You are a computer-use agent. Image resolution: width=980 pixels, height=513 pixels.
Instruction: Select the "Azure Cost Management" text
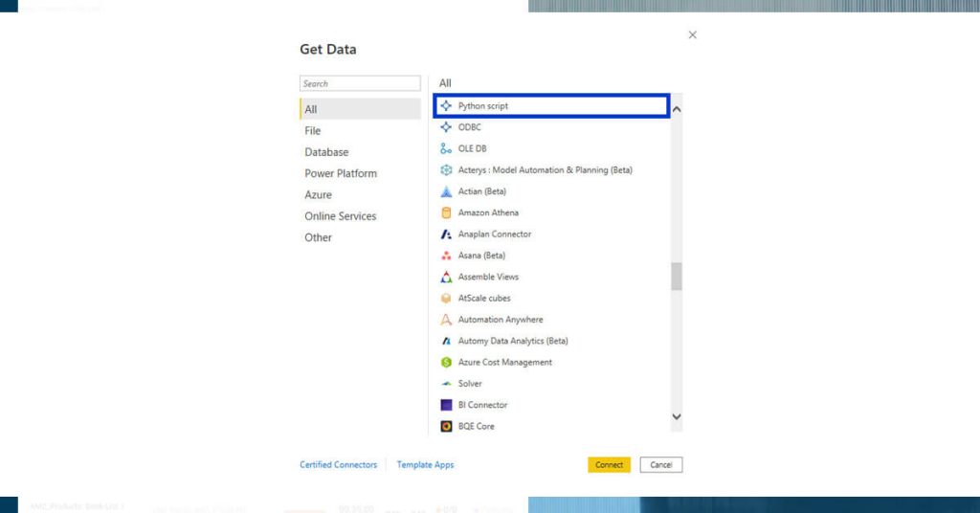pyautogui.click(x=505, y=363)
